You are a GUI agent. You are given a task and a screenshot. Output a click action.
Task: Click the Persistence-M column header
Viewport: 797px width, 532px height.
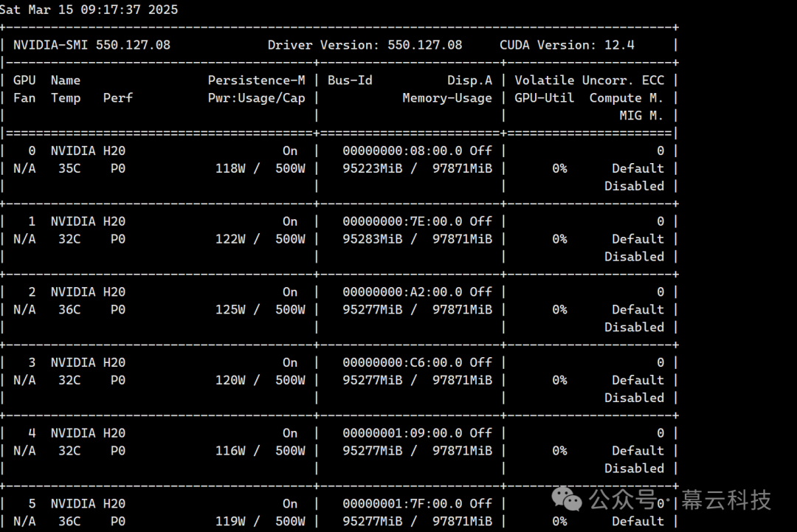[x=257, y=80]
